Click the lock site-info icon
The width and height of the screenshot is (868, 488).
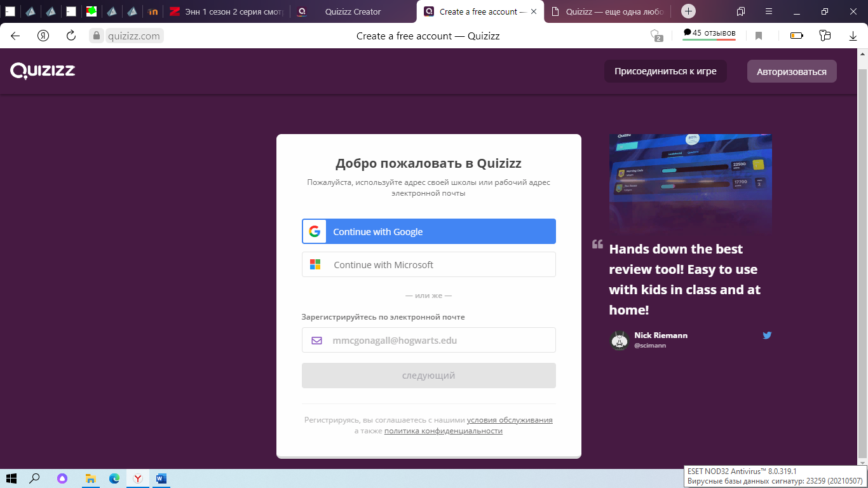pyautogui.click(x=97, y=36)
